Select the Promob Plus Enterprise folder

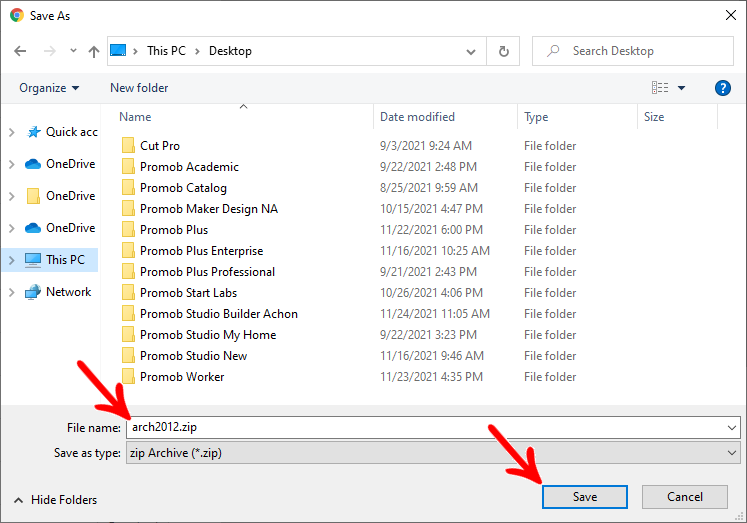pos(202,251)
